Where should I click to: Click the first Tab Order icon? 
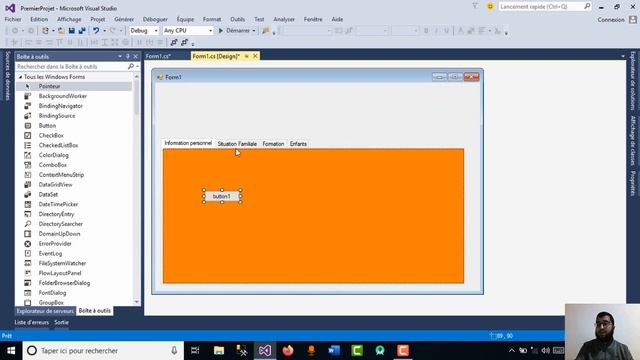tap(174, 42)
